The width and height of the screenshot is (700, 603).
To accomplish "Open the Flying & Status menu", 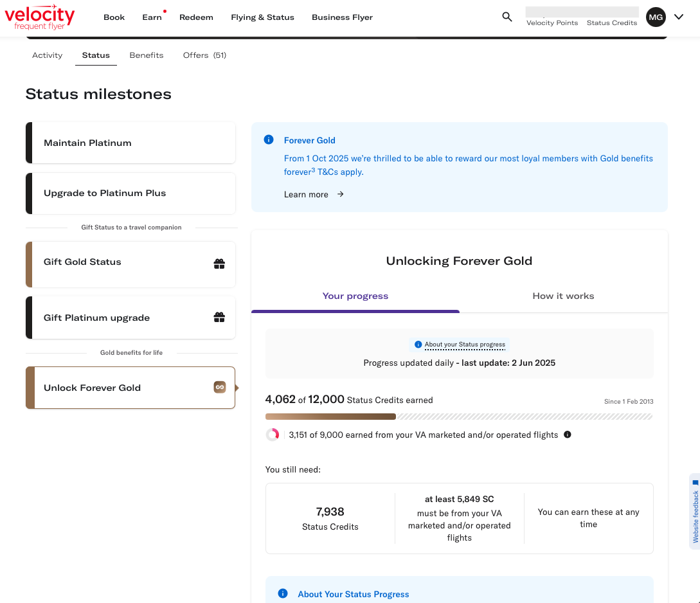I will 262,17.
